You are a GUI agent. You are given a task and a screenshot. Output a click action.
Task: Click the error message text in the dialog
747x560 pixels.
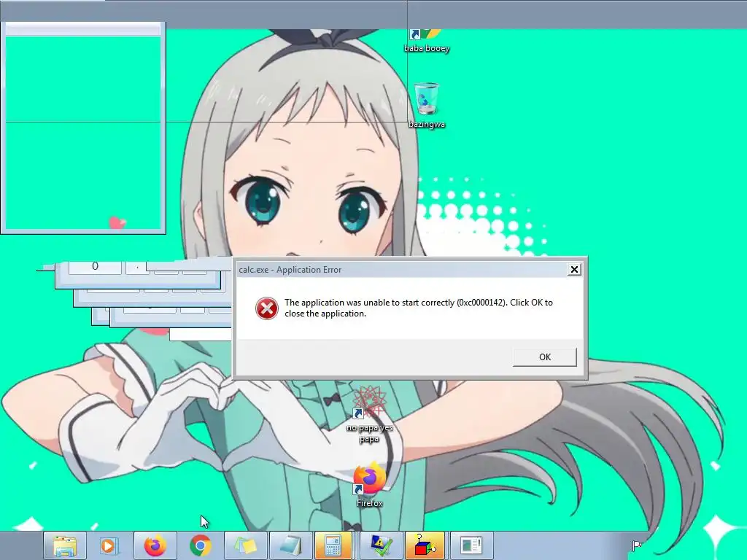point(418,308)
